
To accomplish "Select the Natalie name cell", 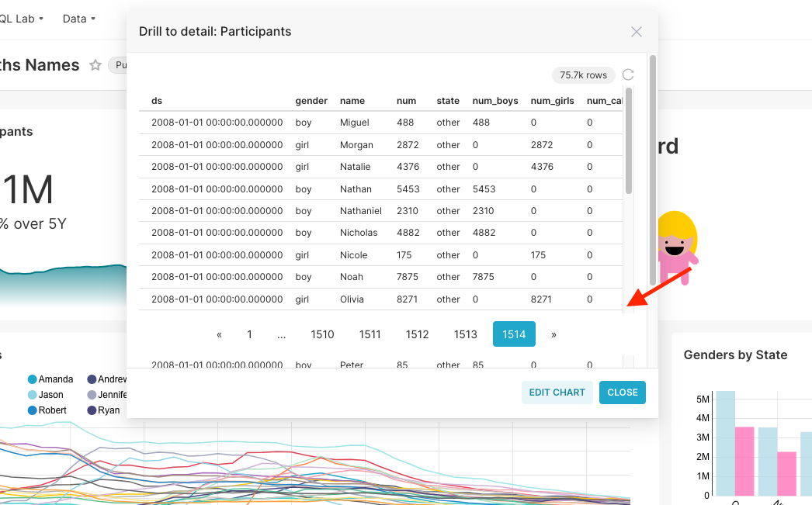I will 355,167.
